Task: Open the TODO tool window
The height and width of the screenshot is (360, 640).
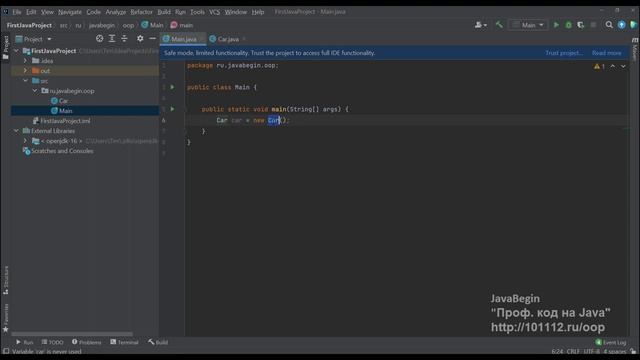Action: coord(52,342)
